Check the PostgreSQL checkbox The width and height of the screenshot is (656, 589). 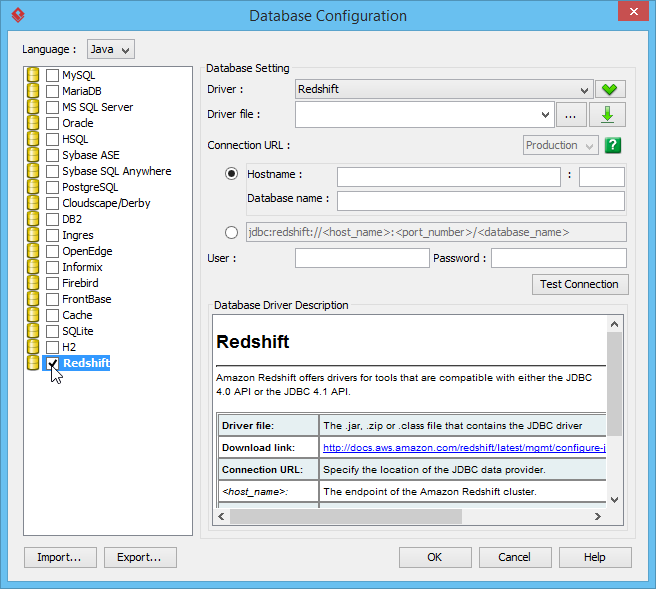[x=52, y=187]
